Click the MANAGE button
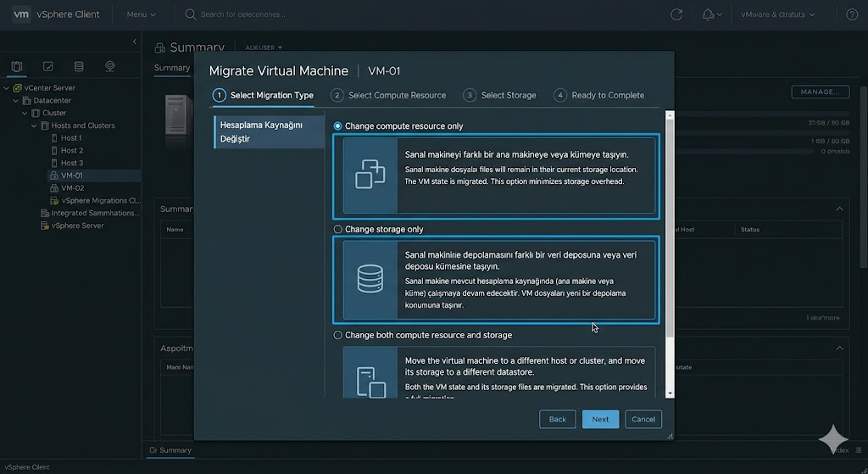This screenshot has width=868, height=474. [821, 92]
